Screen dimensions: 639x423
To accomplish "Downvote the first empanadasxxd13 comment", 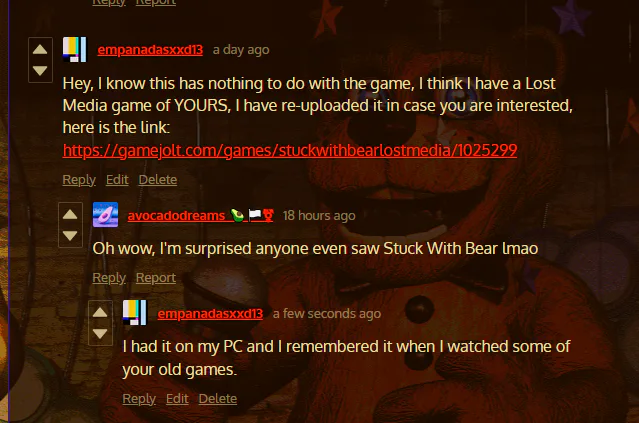I will [40, 70].
